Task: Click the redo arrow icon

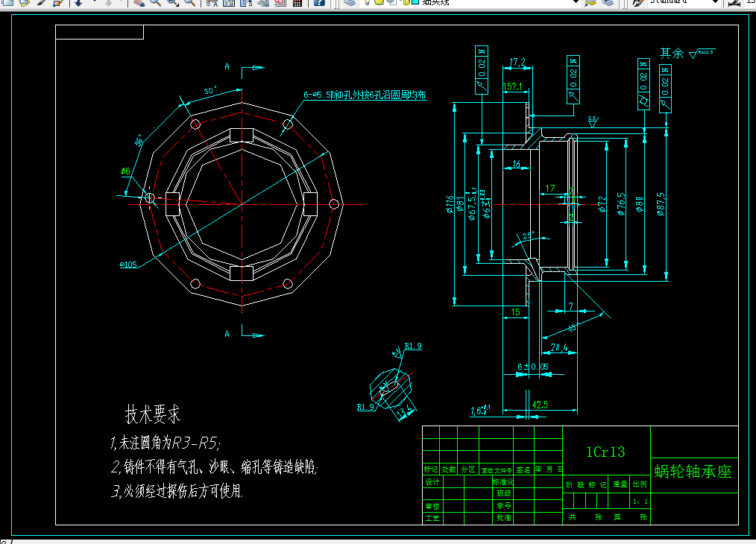Action: coord(107,4)
